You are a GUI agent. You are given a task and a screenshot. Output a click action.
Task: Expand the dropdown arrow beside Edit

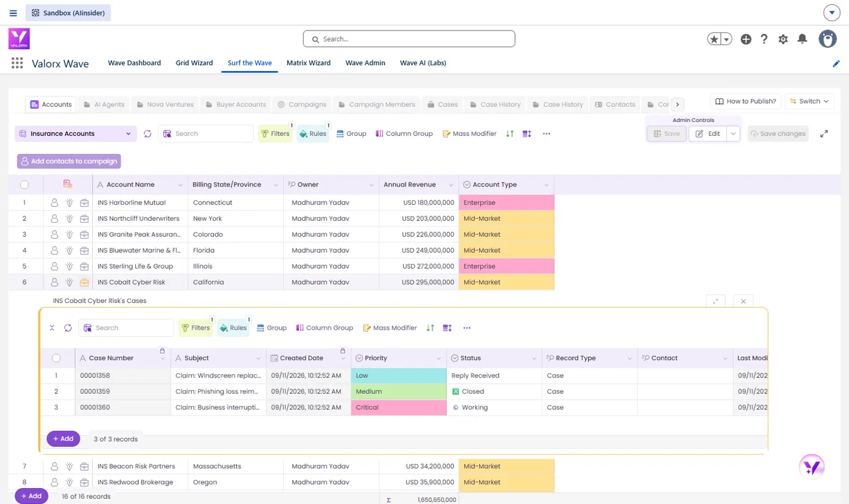point(733,134)
